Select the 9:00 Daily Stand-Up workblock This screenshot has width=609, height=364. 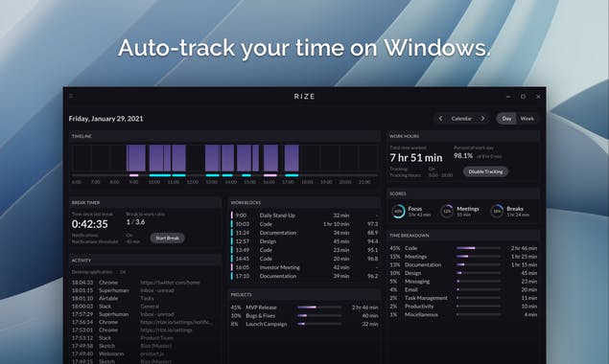(x=305, y=216)
